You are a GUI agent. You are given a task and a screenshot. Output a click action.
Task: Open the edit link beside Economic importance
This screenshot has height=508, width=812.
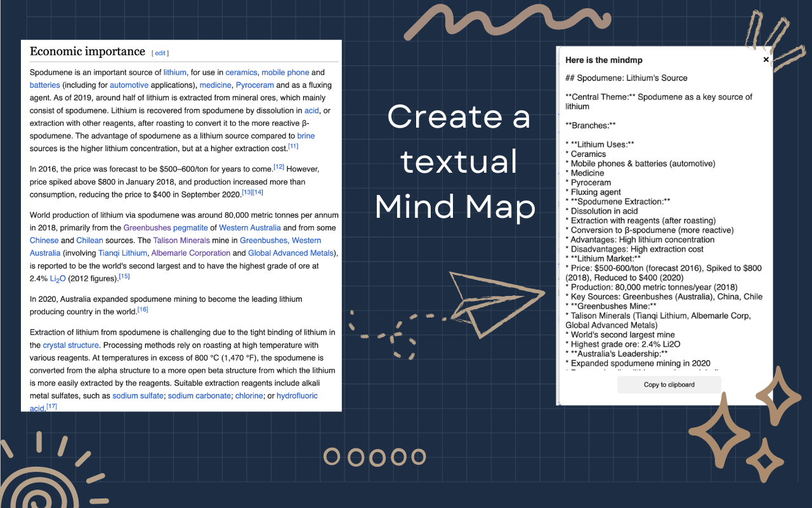click(160, 53)
